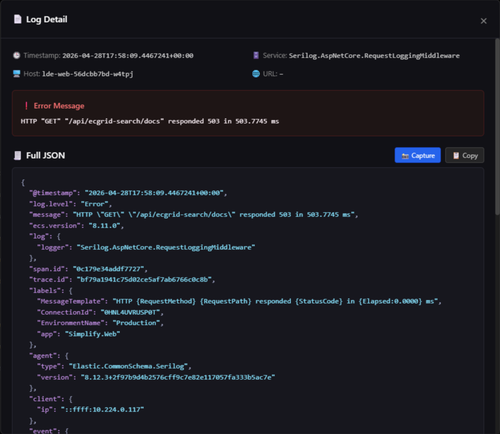The width and height of the screenshot is (500, 434).
Task: Close the Log Detail dialog
Action: point(483,21)
